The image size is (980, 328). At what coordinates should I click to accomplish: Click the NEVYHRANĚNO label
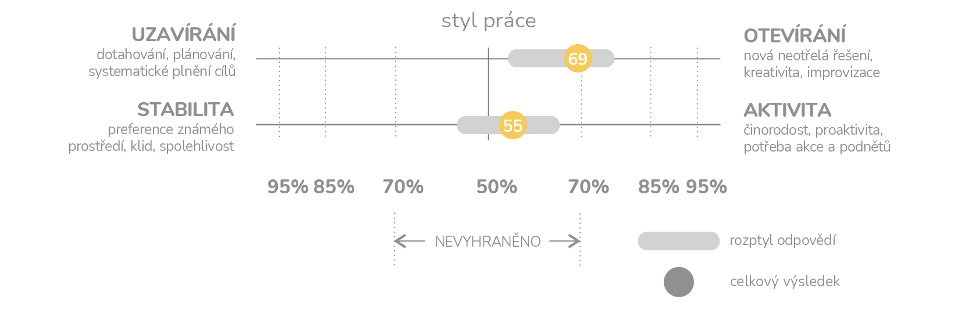tap(488, 242)
